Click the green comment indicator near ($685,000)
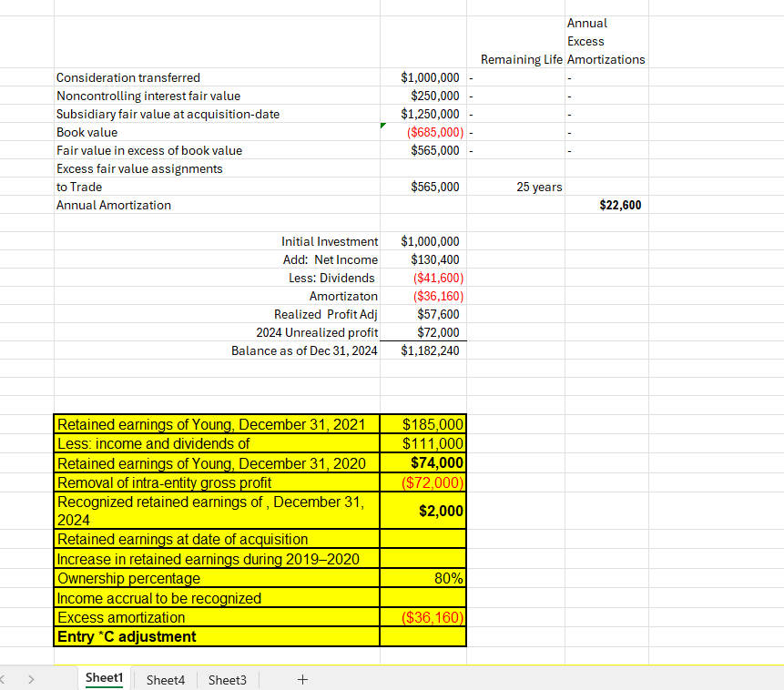Image resolution: width=784 pixels, height=690 pixels. point(382,127)
